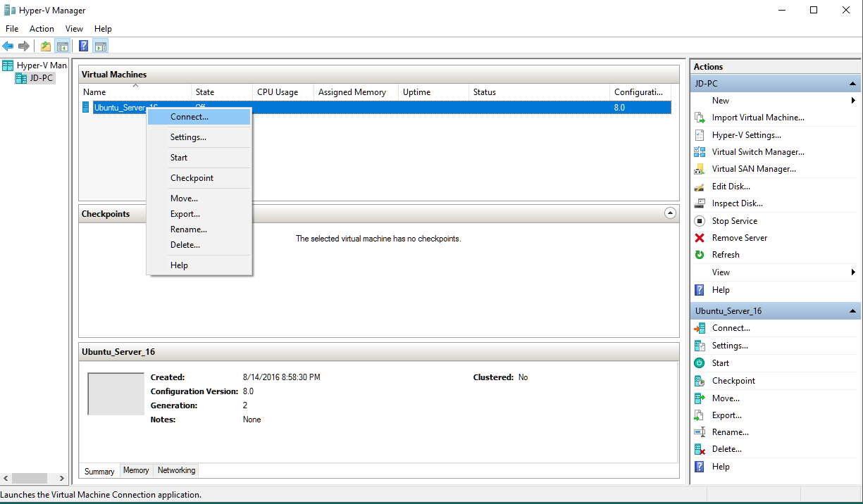Click the Ubuntu_Server_16 Connect icon in Actions

[700, 328]
